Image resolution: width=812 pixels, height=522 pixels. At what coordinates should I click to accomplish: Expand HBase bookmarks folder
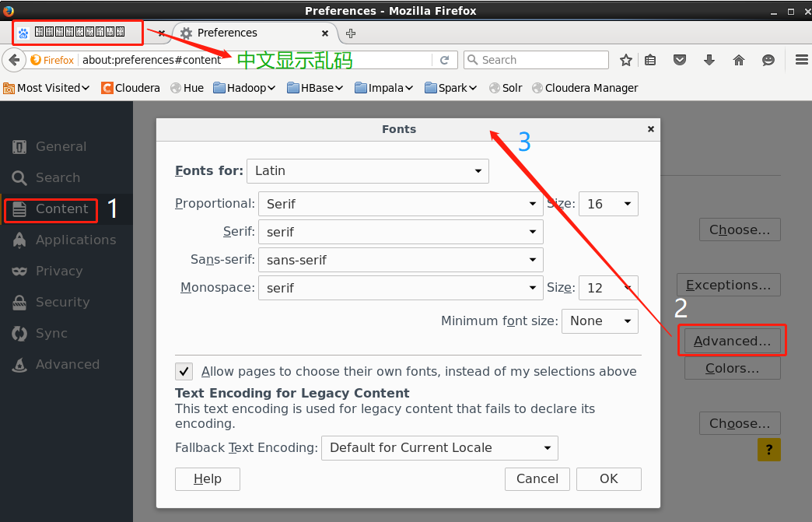point(315,88)
